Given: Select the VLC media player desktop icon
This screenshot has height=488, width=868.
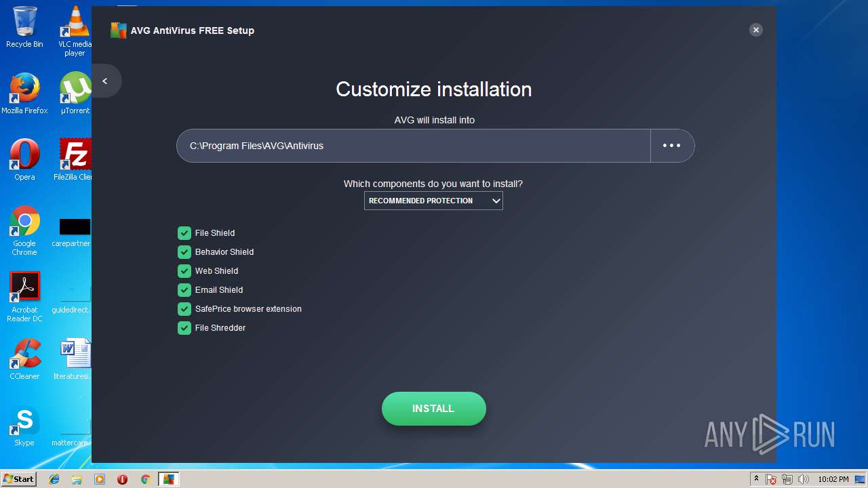Looking at the screenshot, I should point(75,31).
